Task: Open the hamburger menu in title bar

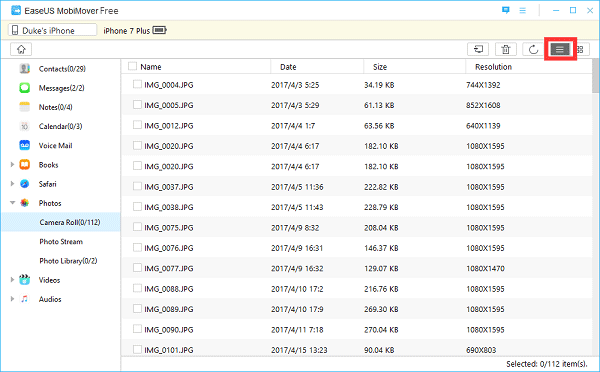Action: pyautogui.click(x=522, y=10)
